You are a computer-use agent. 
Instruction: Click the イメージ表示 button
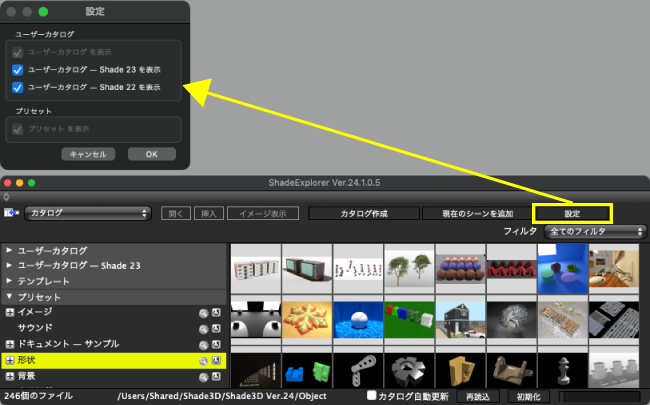(x=263, y=213)
